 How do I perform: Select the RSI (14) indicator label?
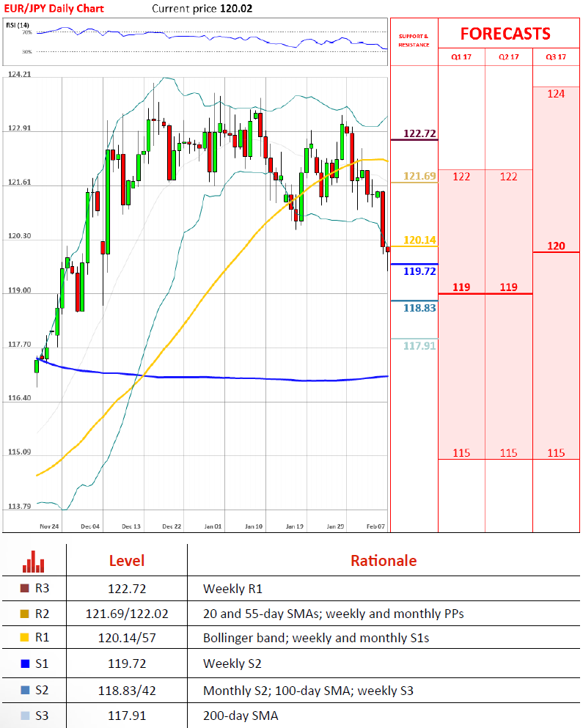point(18,26)
